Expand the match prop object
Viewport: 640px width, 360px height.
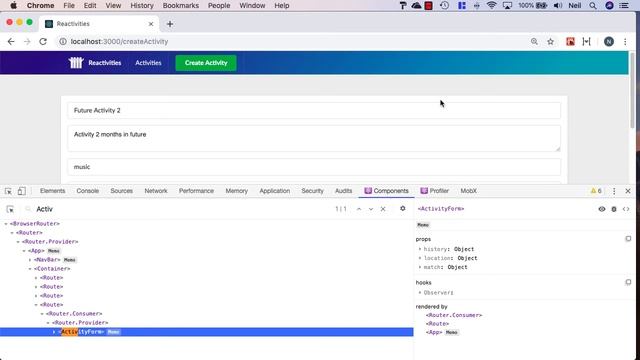pos(420,267)
